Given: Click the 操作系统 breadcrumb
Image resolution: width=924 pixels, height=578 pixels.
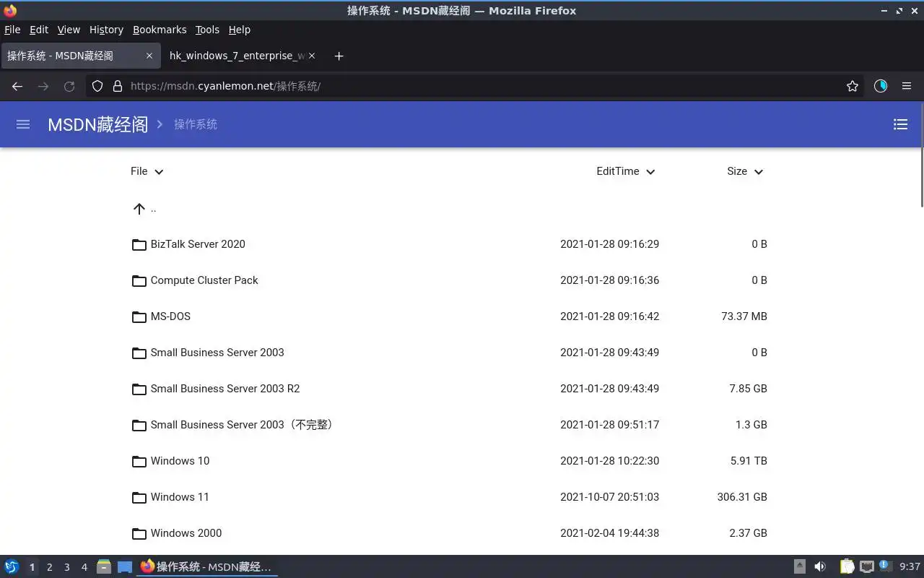Looking at the screenshot, I should click(196, 124).
